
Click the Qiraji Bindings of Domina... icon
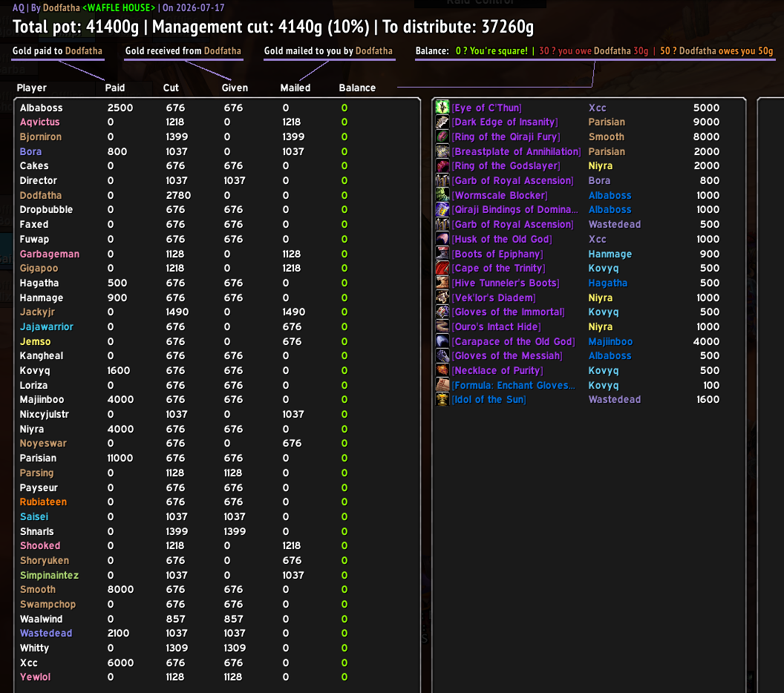pyautogui.click(x=442, y=210)
